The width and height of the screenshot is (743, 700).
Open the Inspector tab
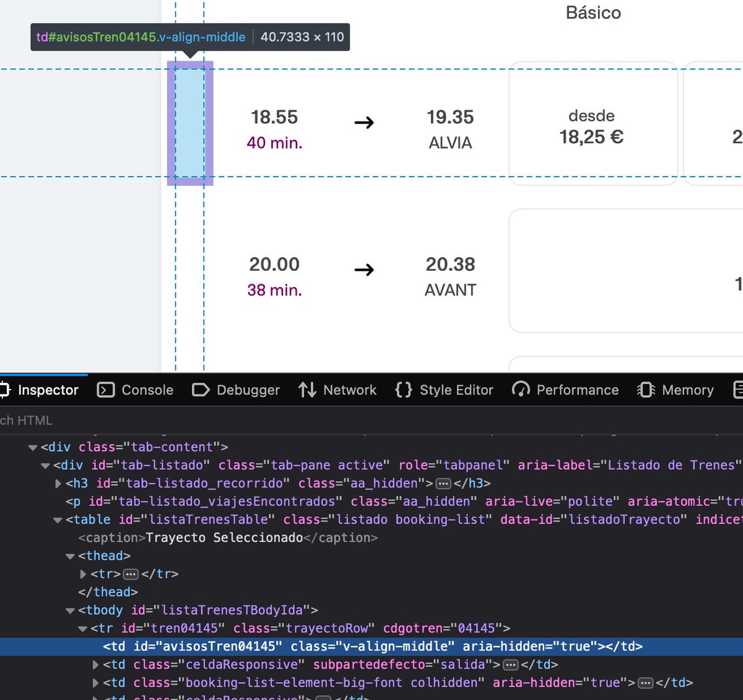pos(40,390)
